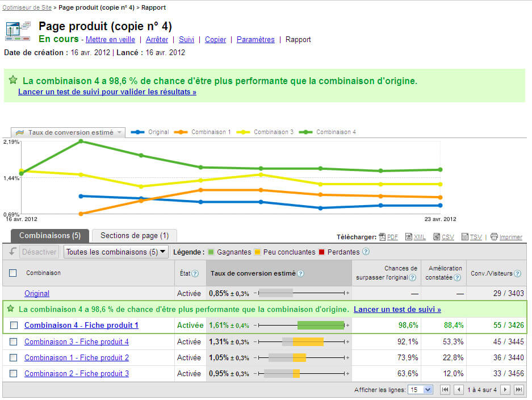Check the Combinaison 4 checkbox
The image size is (532, 400).
[x=13, y=326]
